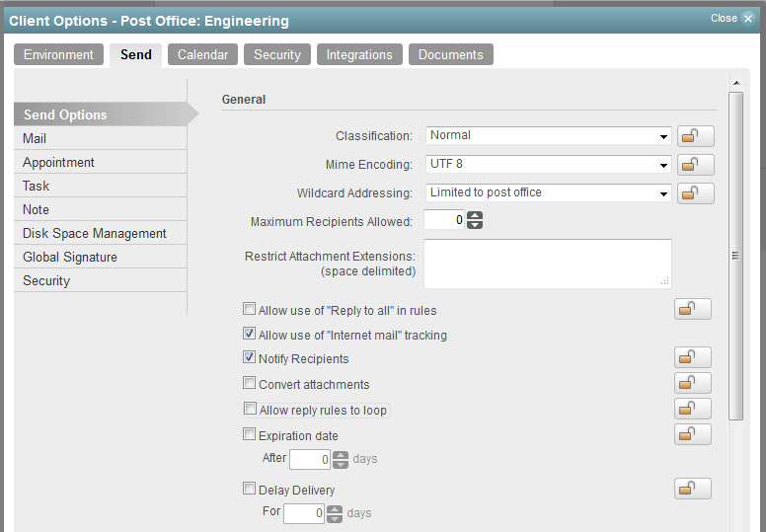The image size is (766, 532).
Task: Open the Classification dropdown
Action: pos(549,136)
